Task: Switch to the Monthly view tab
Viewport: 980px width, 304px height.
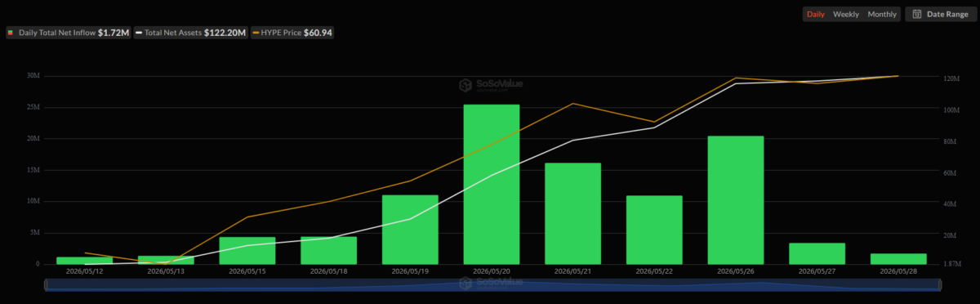Action: [881, 14]
